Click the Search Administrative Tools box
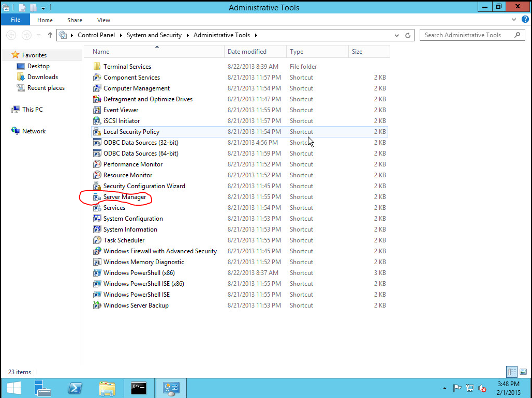The image size is (532, 398). [466, 35]
